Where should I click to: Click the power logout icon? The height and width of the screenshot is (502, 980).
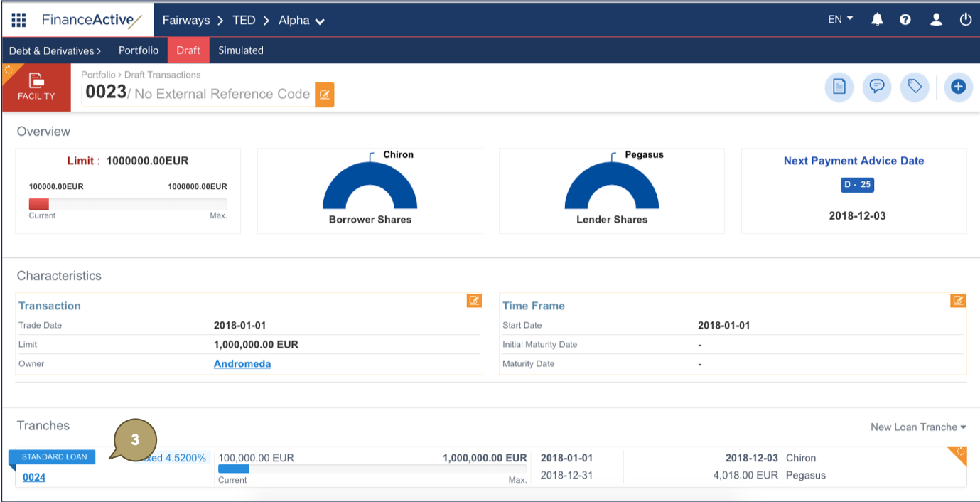click(x=965, y=20)
